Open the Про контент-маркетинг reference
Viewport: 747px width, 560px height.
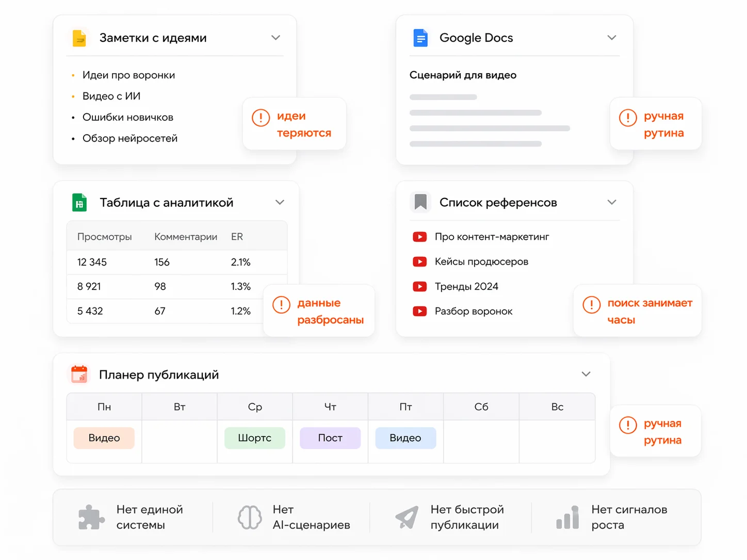pos(492,237)
